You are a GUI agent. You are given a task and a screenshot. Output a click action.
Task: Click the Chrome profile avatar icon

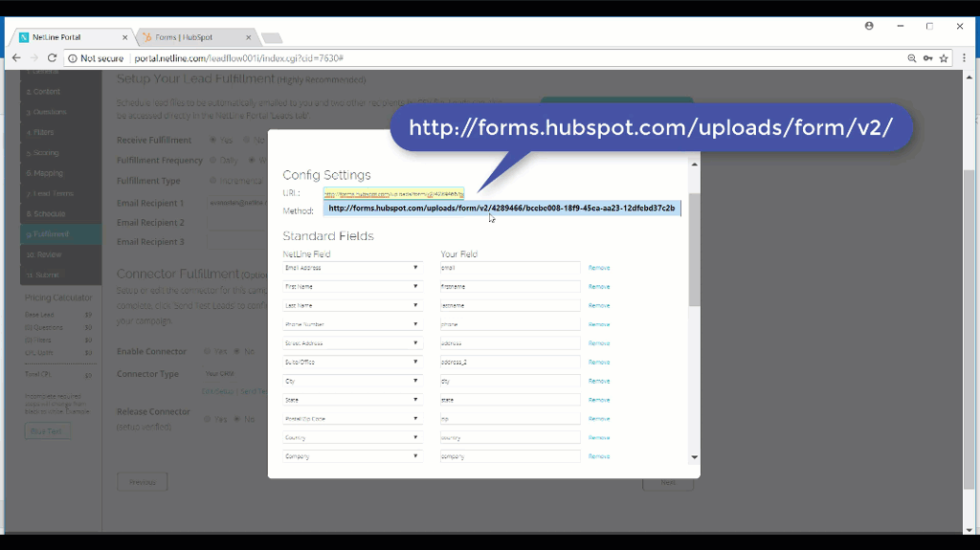tap(869, 26)
